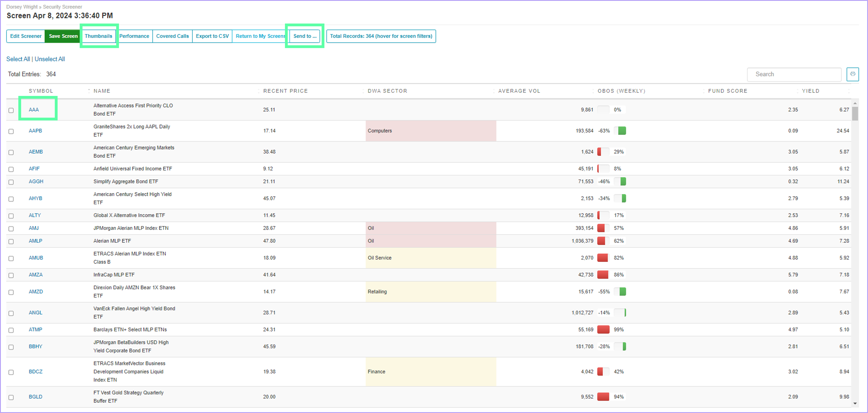The image size is (868, 413).
Task: Click the green Save Screen button
Action: click(x=63, y=36)
